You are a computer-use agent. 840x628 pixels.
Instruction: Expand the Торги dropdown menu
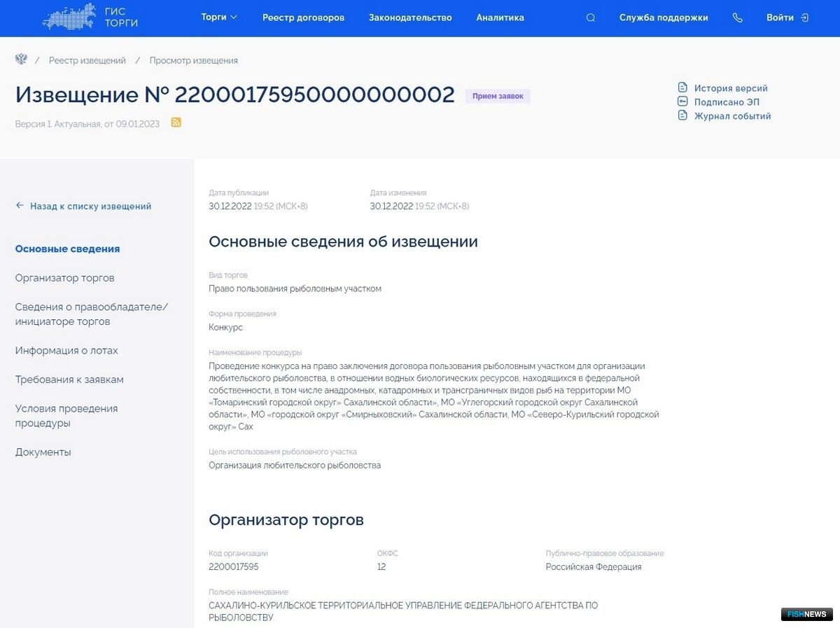(219, 18)
